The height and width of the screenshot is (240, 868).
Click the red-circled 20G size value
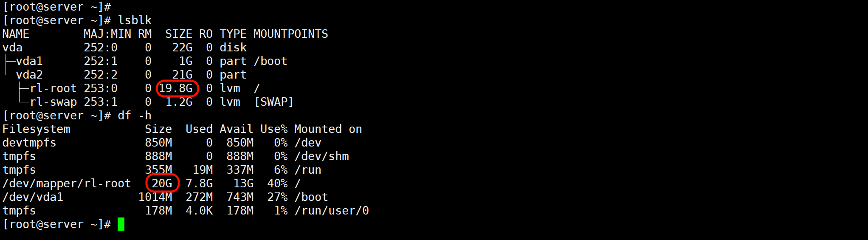[x=162, y=183]
